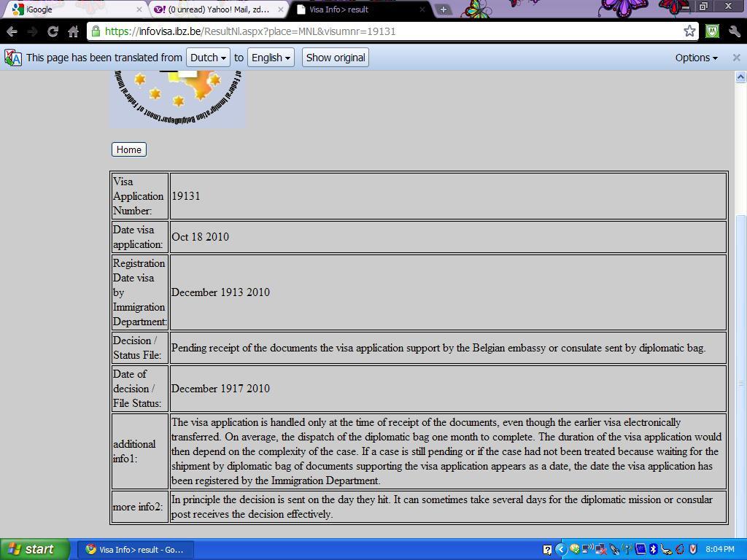
Task: Click the 'more info2:' row label
Action: (138, 507)
